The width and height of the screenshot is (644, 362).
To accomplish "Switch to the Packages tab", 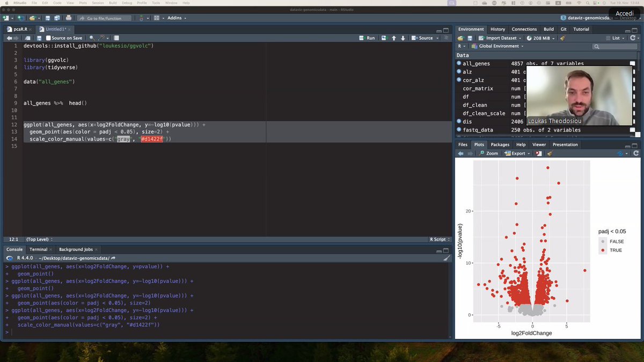I will point(500,144).
